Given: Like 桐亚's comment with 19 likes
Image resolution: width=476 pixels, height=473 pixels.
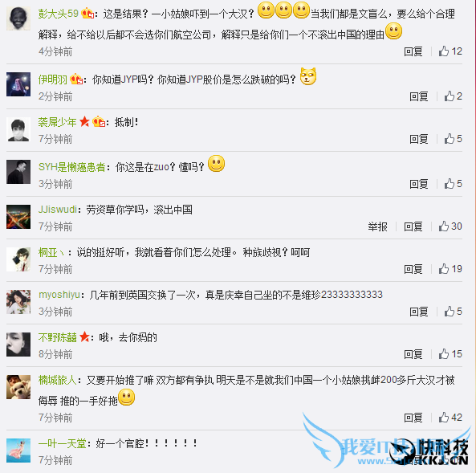Looking at the screenshot, I should (x=450, y=269).
